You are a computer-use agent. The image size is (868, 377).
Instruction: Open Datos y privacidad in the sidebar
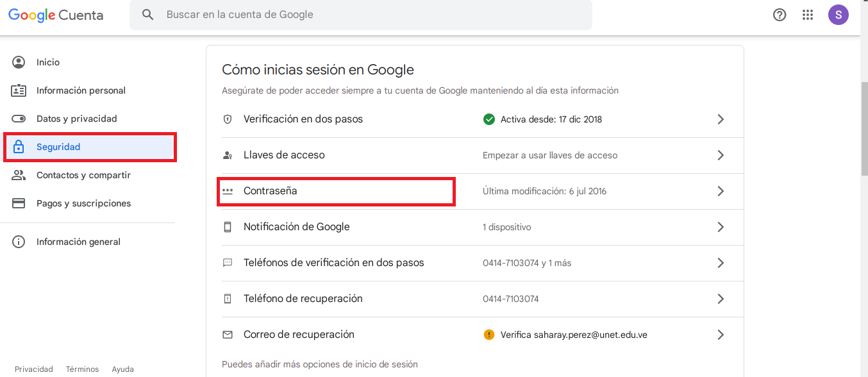[x=77, y=118]
